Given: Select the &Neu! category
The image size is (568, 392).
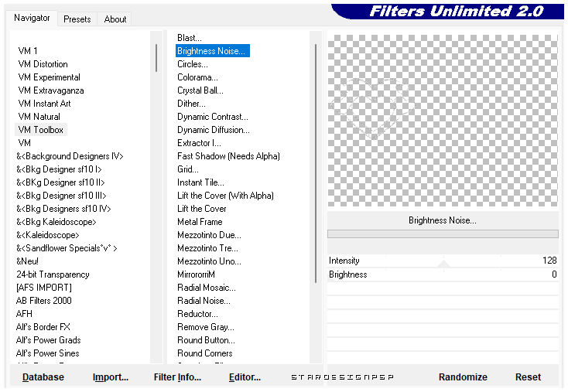Looking at the screenshot, I should point(27,261).
